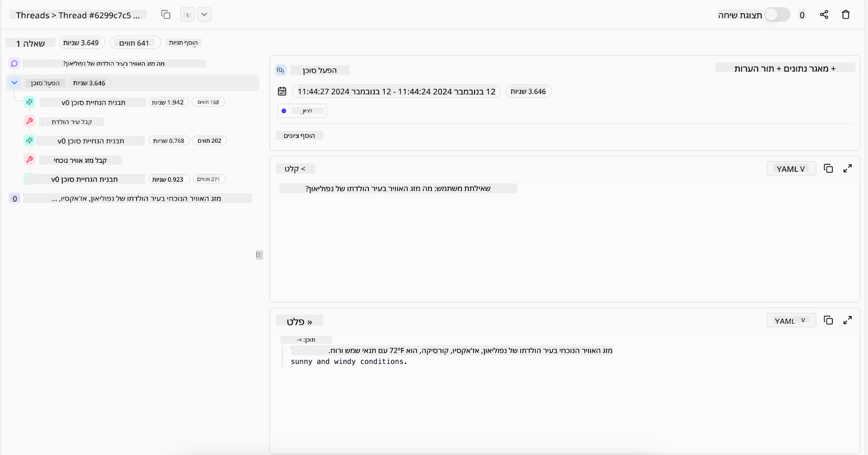Screen dimensions: 868x455
Task: Expand the input panel to fullscreen
Action: pos(848,168)
